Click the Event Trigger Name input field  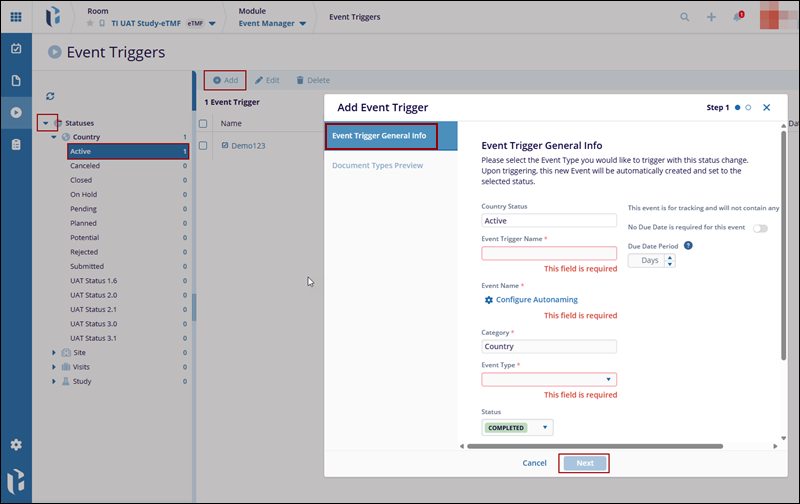(549, 254)
